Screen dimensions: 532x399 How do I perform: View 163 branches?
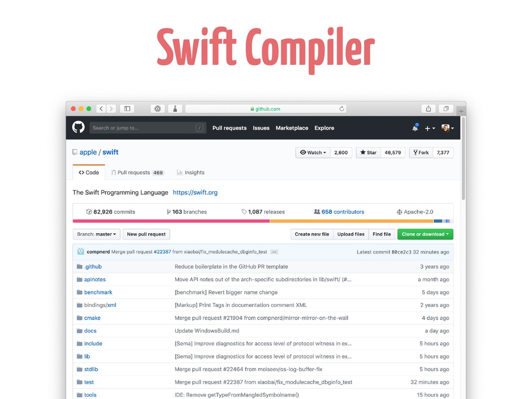tap(187, 212)
